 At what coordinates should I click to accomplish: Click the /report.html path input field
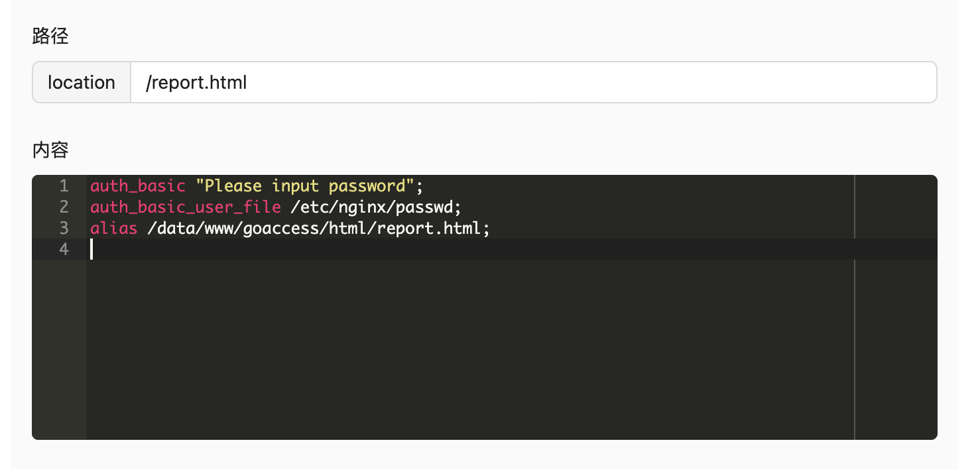tap(533, 82)
